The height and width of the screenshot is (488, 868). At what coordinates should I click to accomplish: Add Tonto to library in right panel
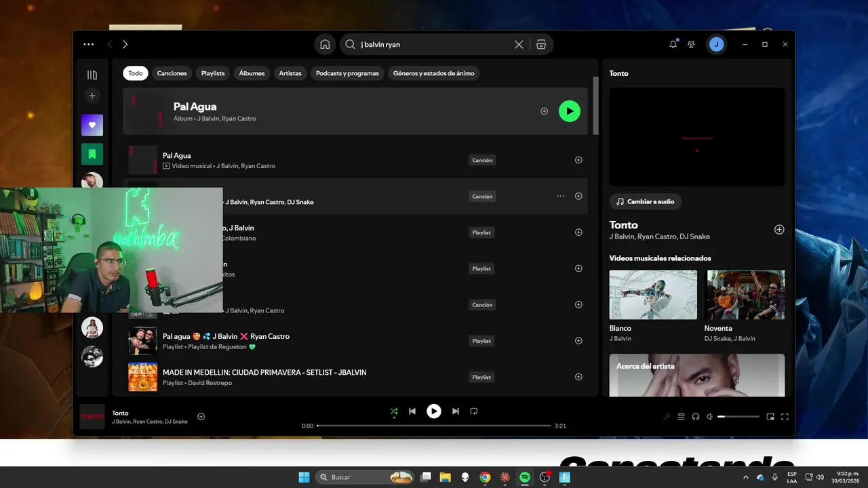(779, 230)
